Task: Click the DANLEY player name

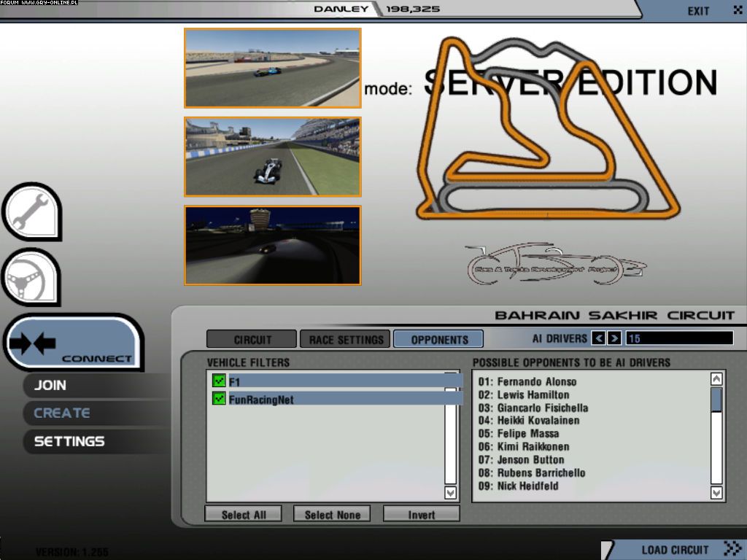Action: [x=341, y=9]
